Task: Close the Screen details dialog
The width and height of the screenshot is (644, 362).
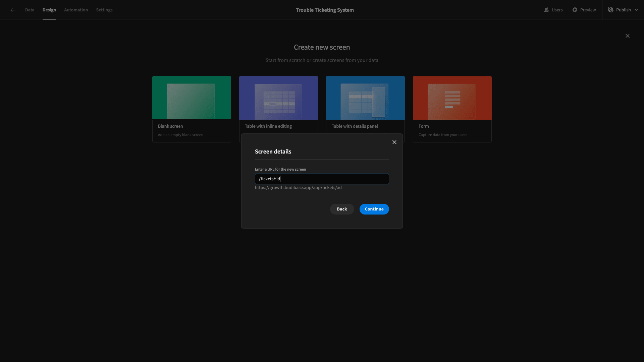Action: (394, 142)
